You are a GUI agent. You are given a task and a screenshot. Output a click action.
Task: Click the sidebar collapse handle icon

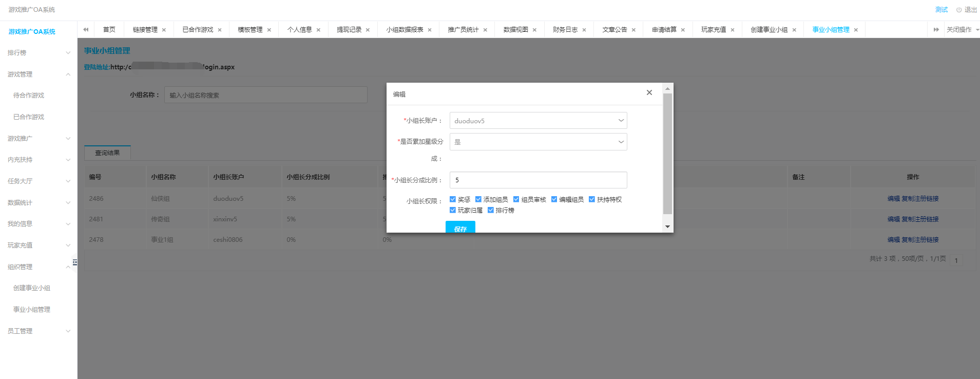click(x=75, y=262)
